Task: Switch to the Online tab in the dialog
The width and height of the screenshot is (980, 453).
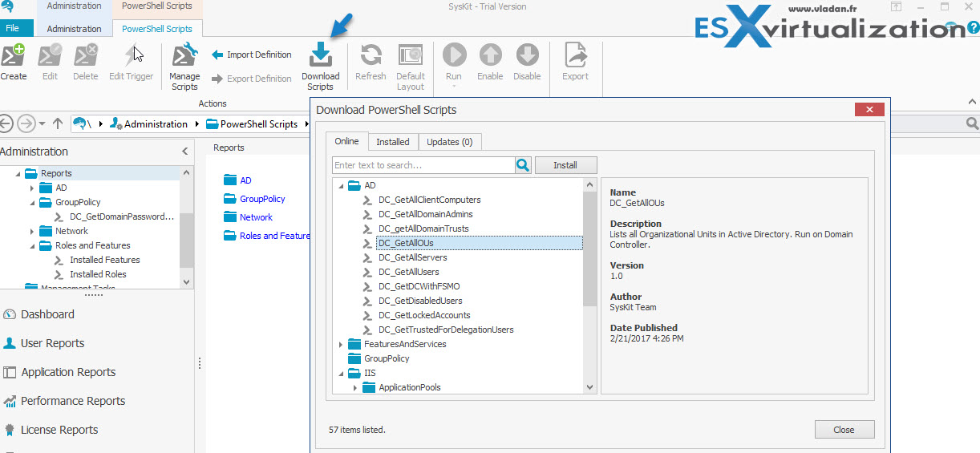Action: (347, 141)
